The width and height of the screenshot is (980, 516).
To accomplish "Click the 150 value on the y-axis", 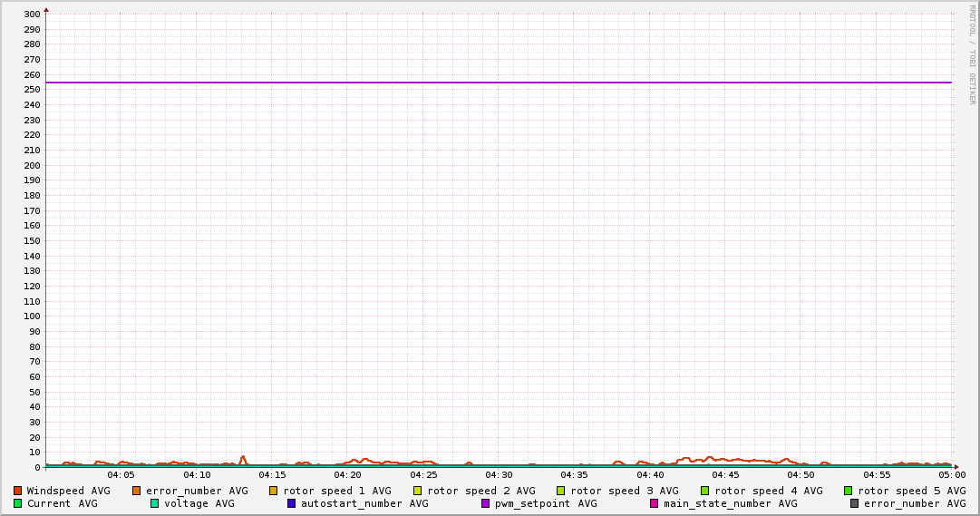I will pos(33,241).
